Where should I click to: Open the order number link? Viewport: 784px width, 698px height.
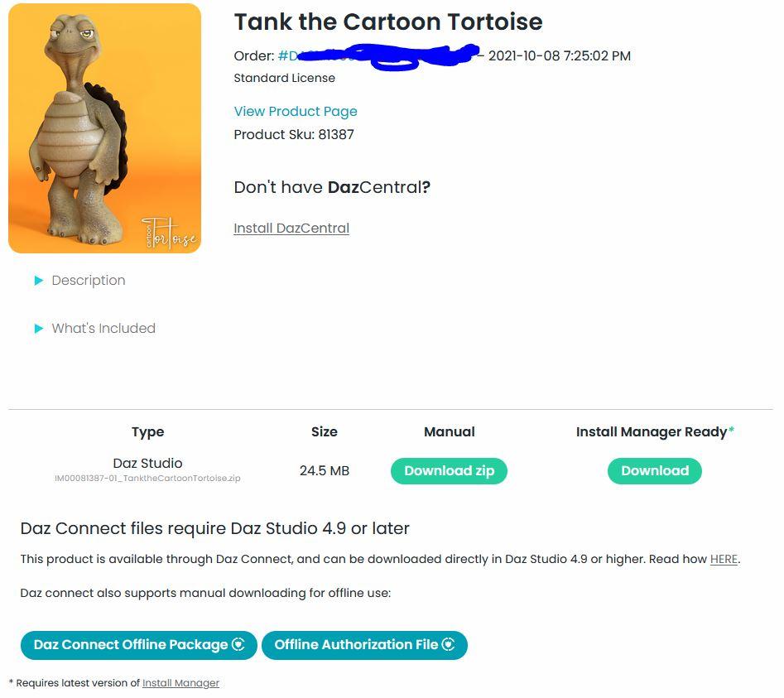[x=287, y=56]
